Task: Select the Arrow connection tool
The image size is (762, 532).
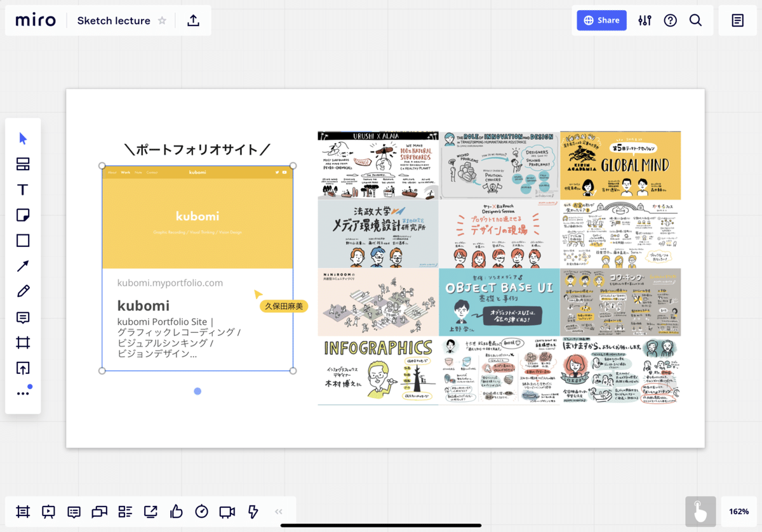Action: [22, 265]
